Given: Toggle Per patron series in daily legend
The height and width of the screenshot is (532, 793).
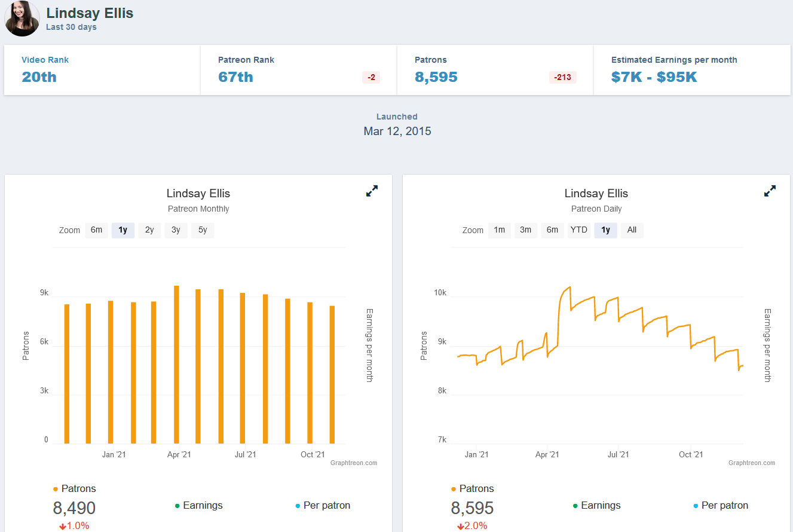Looking at the screenshot, I should (x=721, y=506).
